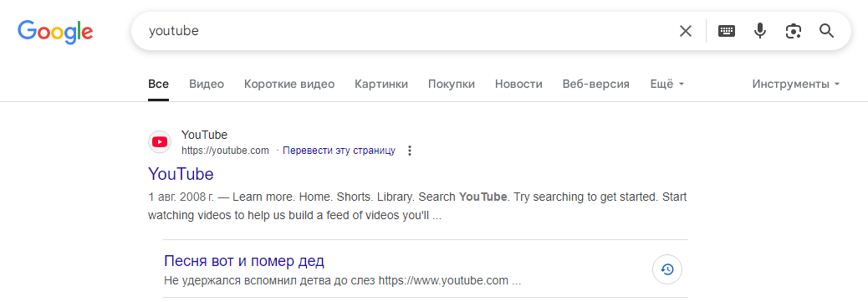This screenshot has width=868, height=302.
Task: Select the Короткие видео tab
Action: [289, 84]
